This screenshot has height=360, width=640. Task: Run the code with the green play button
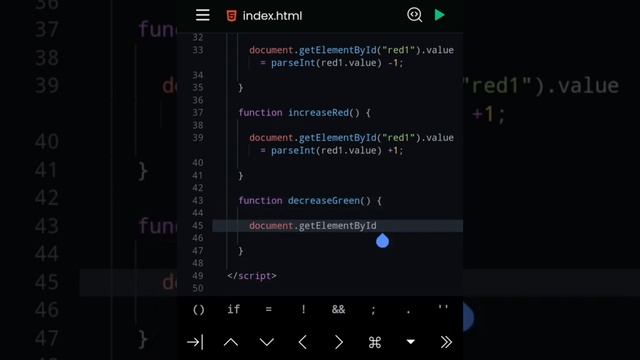pos(440,15)
